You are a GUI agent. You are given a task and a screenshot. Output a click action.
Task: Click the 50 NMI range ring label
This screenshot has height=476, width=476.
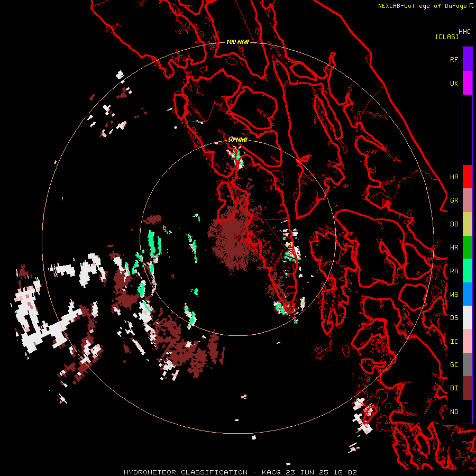click(237, 140)
